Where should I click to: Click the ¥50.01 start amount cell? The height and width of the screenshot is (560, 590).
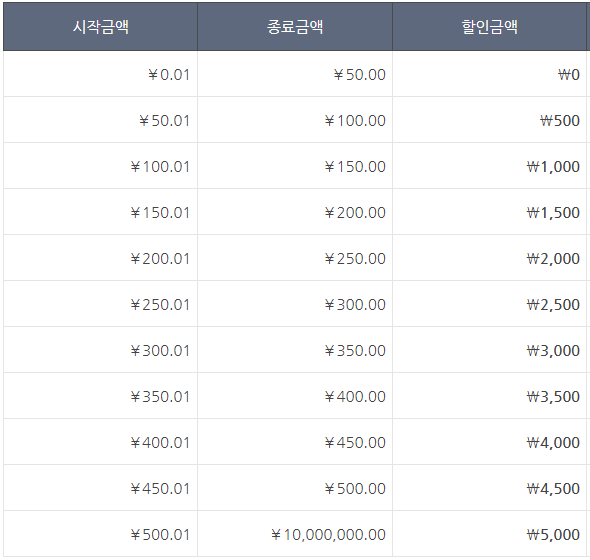(100, 120)
